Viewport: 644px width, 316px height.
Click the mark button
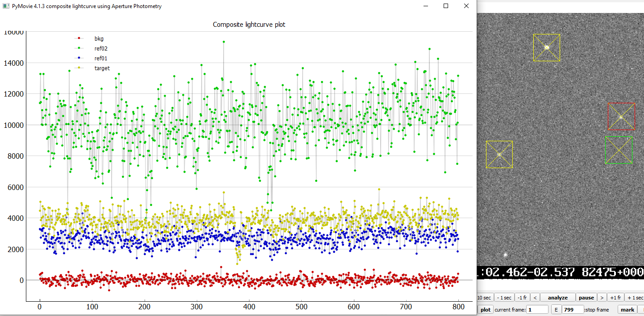(627, 310)
